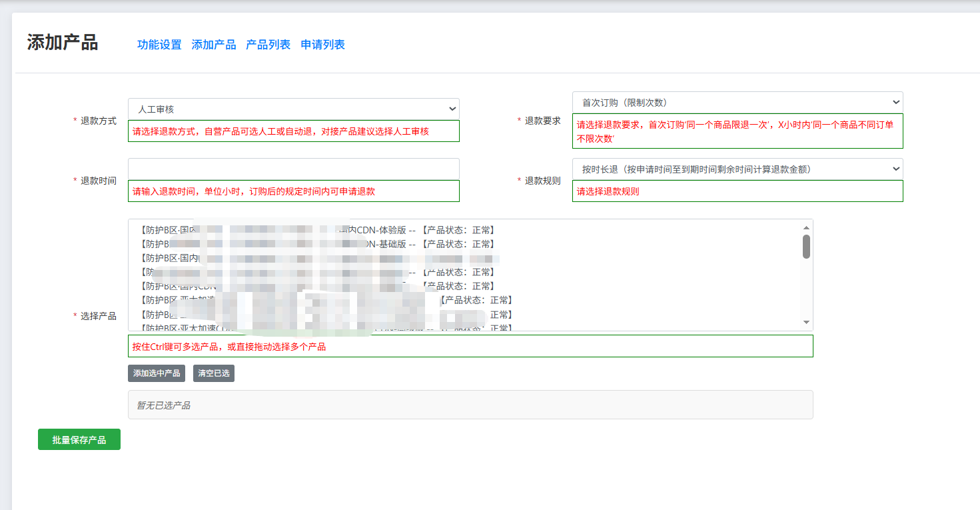Viewport: 980px width, 510px height.
Task: Click the 清空已选 button
Action: (x=213, y=373)
